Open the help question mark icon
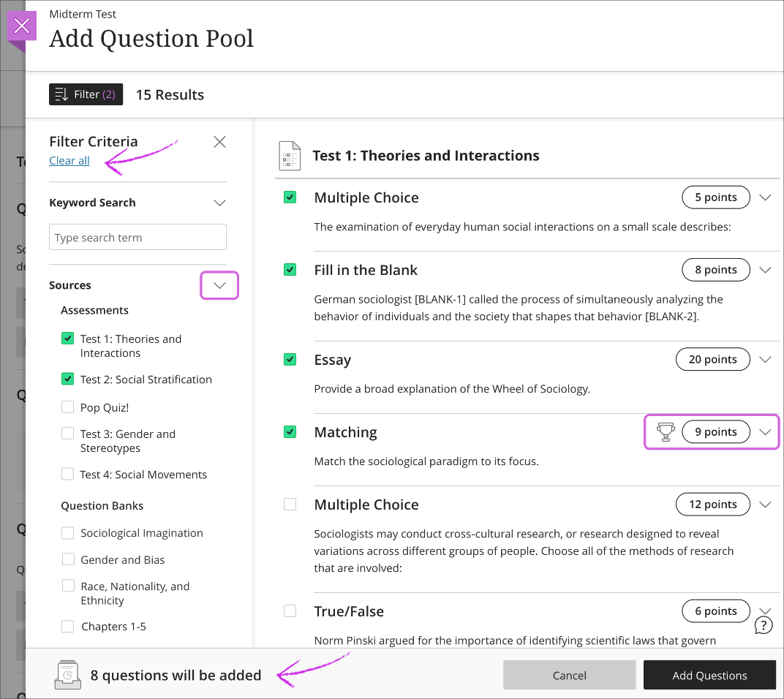The image size is (784, 699). pos(763,625)
